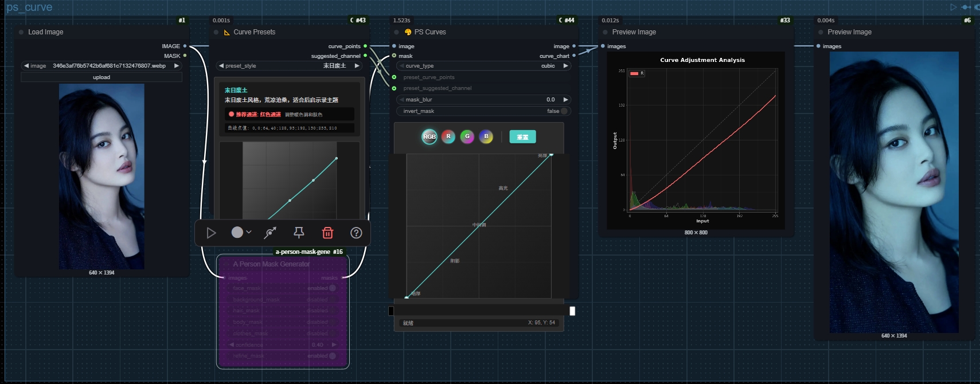Select the RGB channel button in PS Curves
980x384 pixels.
430,136
